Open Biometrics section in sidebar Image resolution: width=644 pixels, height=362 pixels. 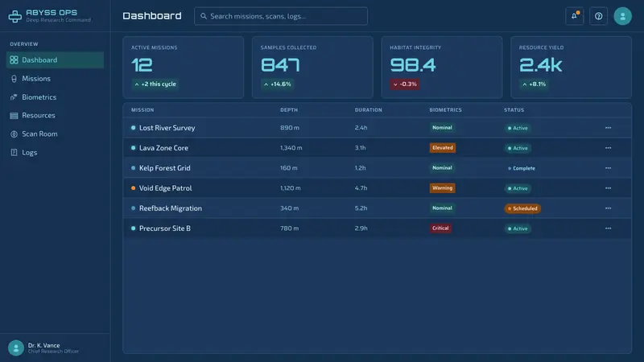pyautogui.click(x=55, y=97)
